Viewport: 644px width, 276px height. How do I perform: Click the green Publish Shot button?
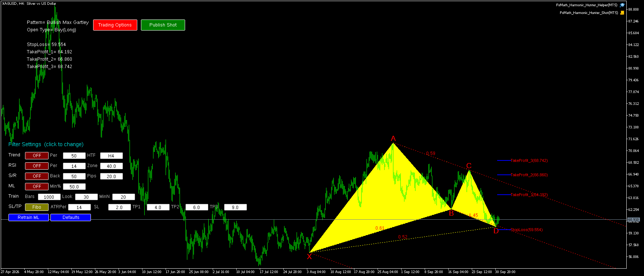(163, 25)
